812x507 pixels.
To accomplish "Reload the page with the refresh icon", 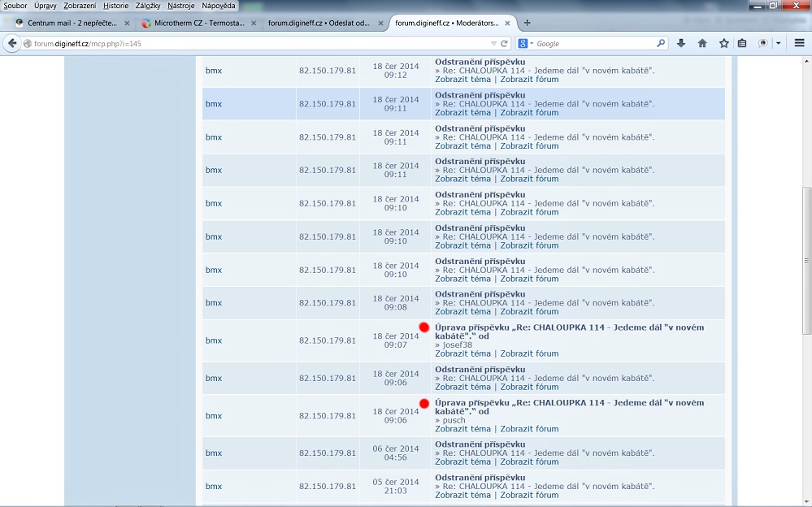I will click(504, 43).
